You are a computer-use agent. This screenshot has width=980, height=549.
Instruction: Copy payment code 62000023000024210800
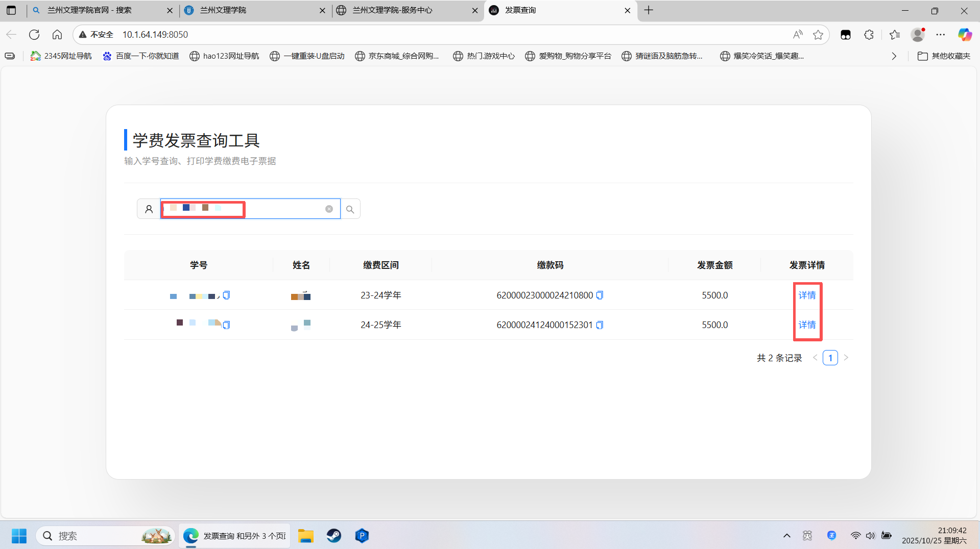click(x=600, y=295)
